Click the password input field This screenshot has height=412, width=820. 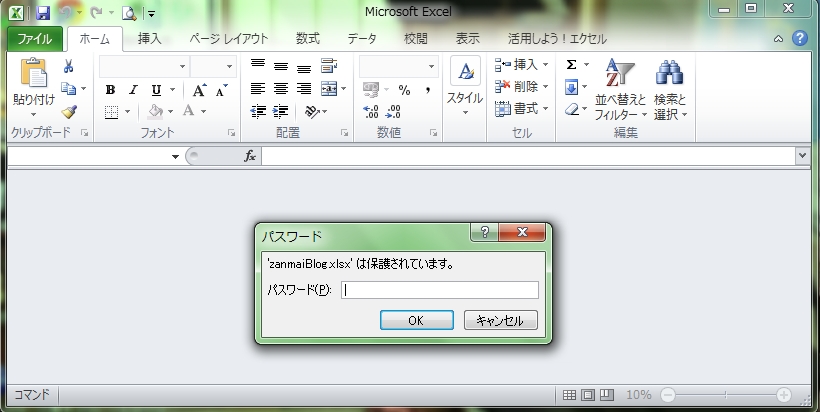pos(440,290)
